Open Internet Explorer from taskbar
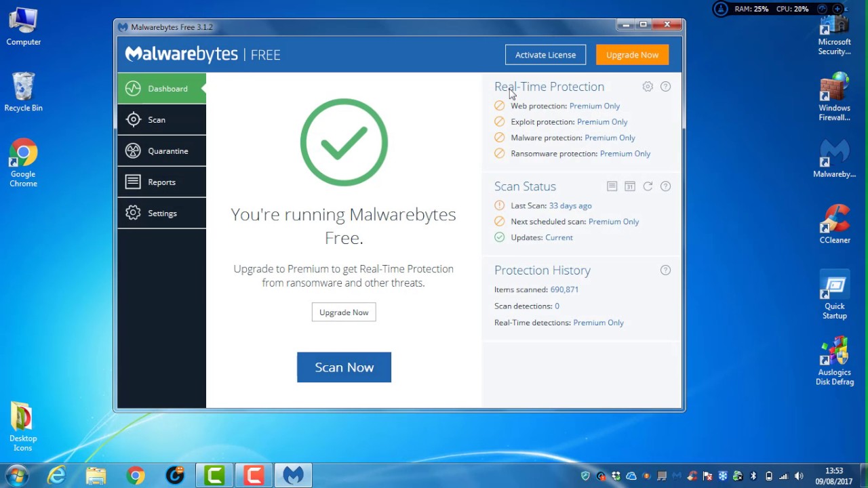 pyautogui.click(x=56, y=476)
